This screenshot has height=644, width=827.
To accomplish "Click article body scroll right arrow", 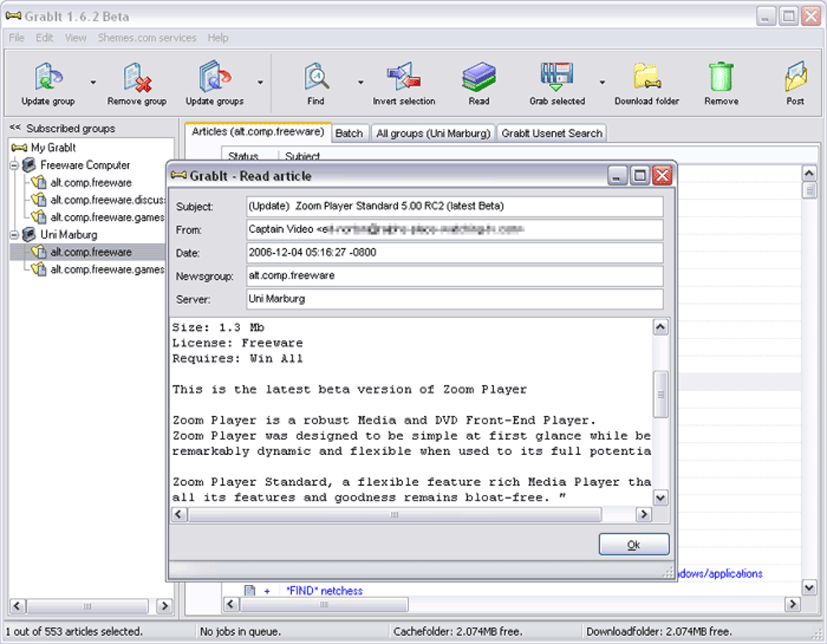I will coord(644,514).
